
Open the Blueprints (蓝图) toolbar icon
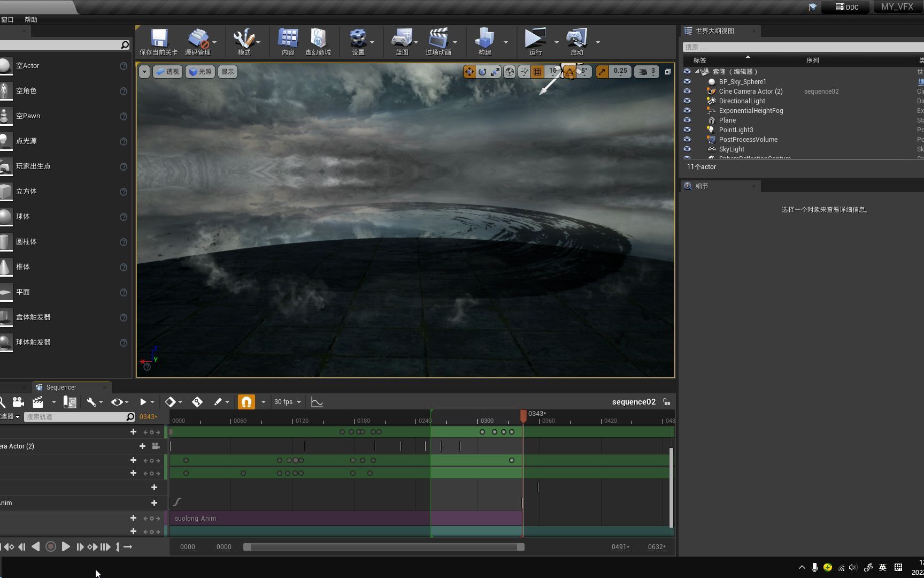402,39
